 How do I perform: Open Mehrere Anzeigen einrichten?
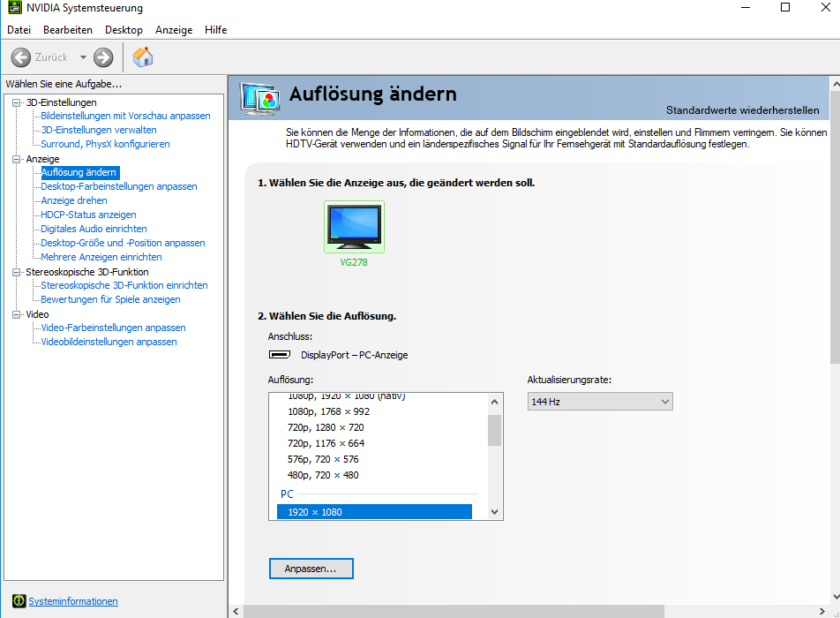point(101,257)
